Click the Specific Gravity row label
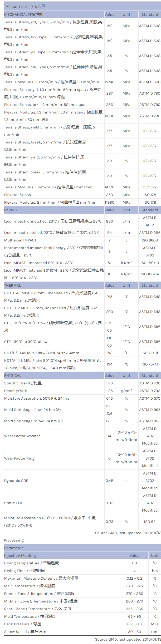Image resolution: width=161 pixels, height=644 pixels. pos(23,383)
